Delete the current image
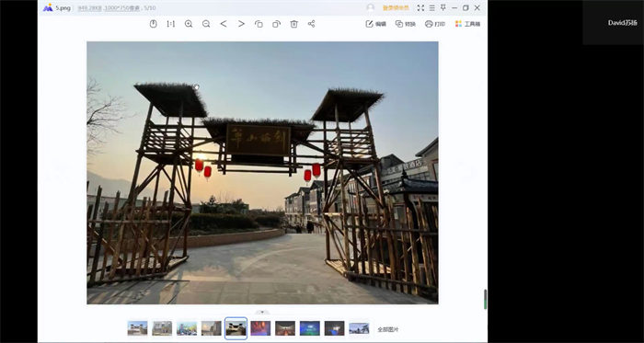The height and width of the screenshot is (343, 644). click(x=294, y=24)
